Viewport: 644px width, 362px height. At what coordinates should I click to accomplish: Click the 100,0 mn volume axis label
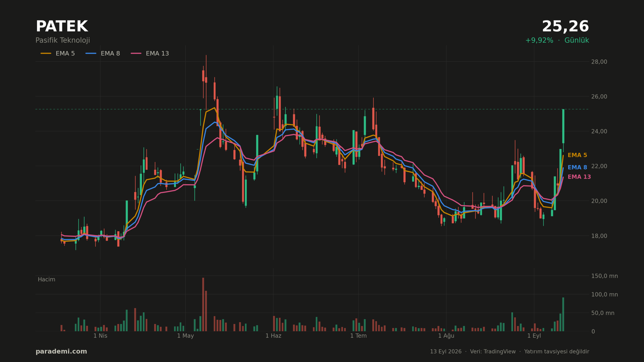(604, 294)
